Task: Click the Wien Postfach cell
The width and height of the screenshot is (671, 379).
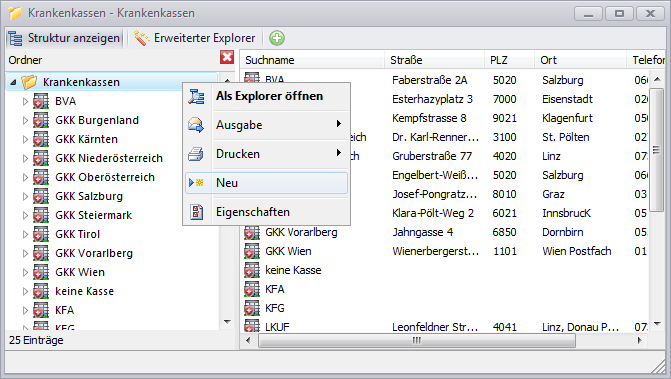Action: pos(576,251)
